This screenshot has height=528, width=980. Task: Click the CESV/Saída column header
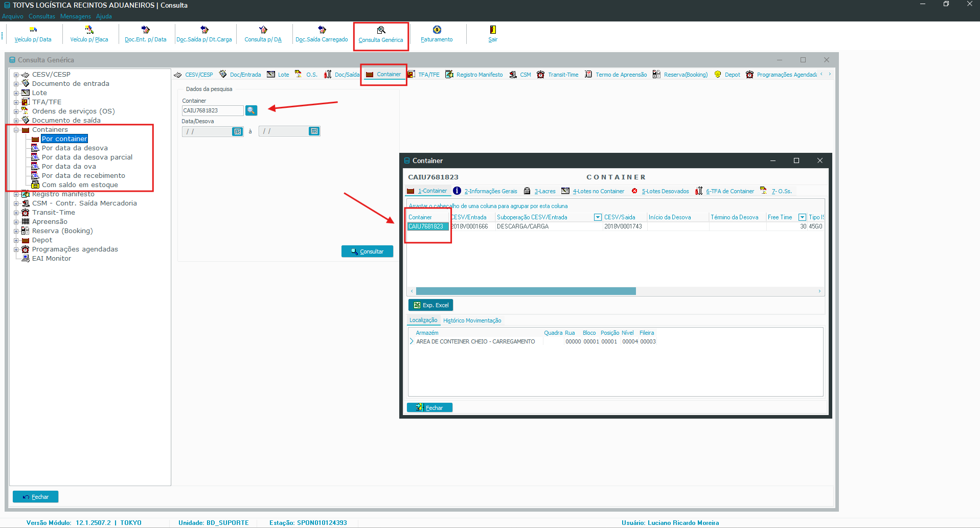(x=625, y=217)
